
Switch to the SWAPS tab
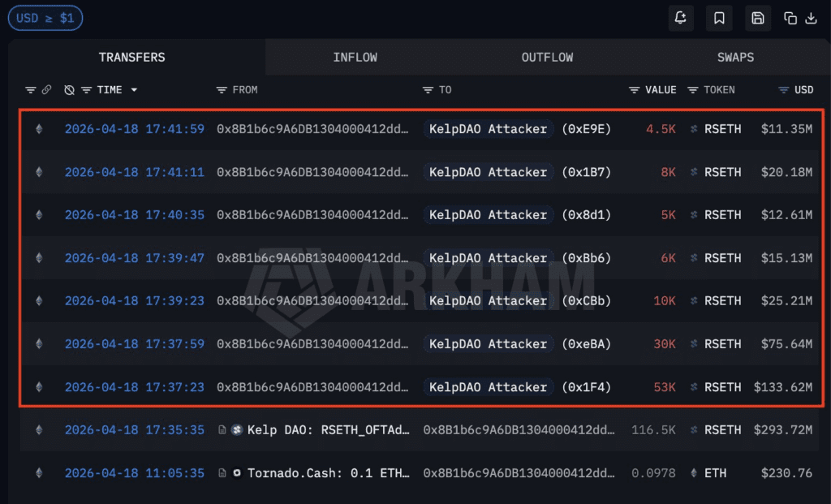pos(735,58)
